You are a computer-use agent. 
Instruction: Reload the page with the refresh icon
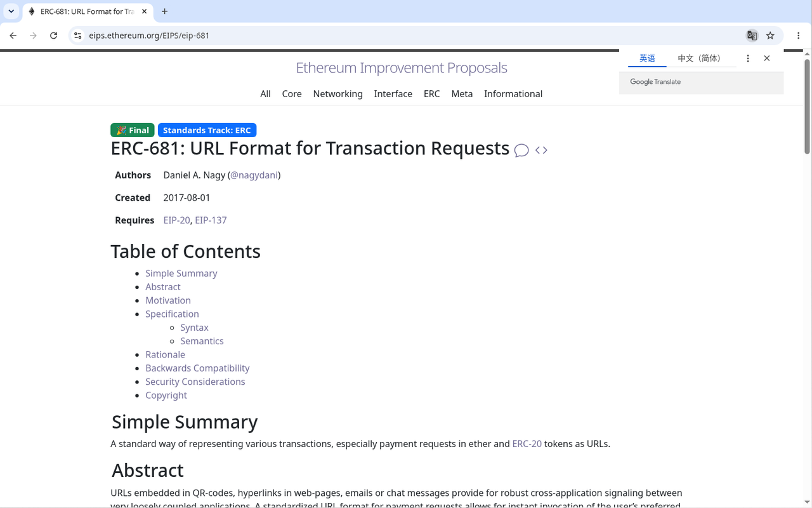tap(54, 36)
